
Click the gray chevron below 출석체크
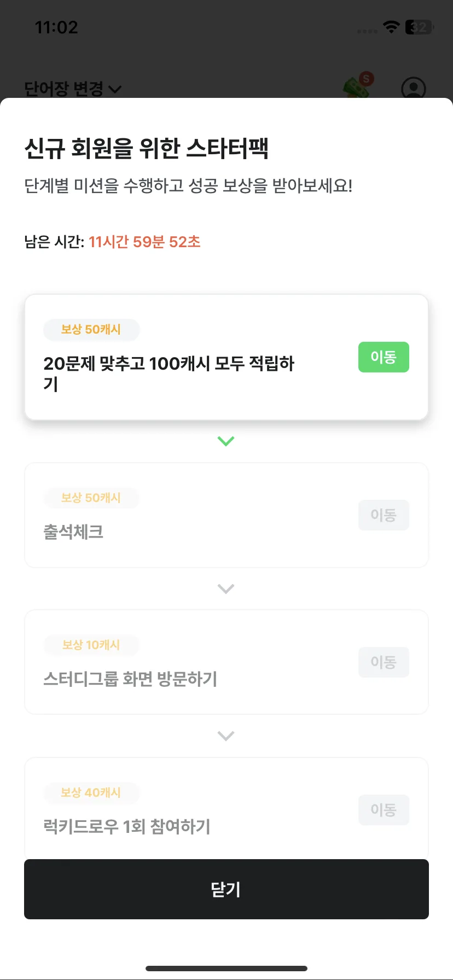point(226,588)
